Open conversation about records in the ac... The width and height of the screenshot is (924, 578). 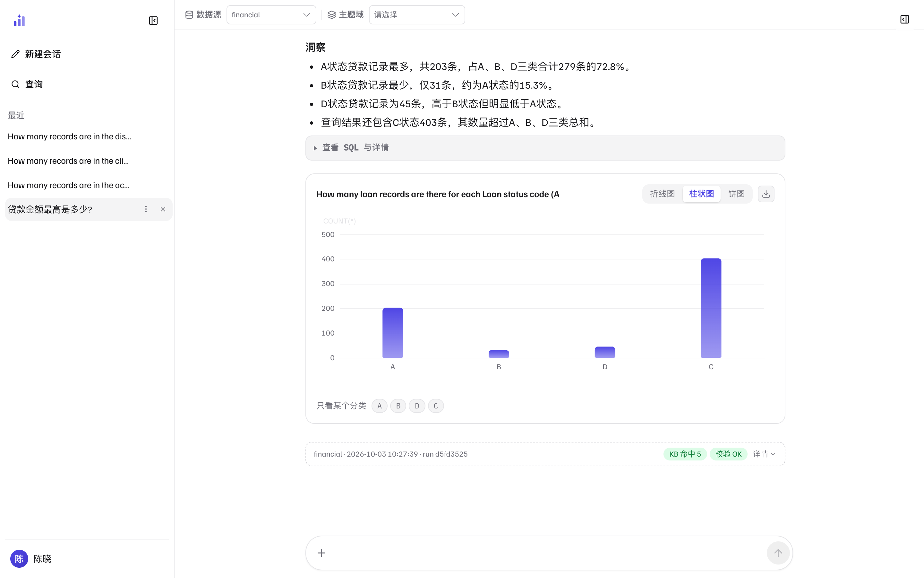click(x=68, y=185)
